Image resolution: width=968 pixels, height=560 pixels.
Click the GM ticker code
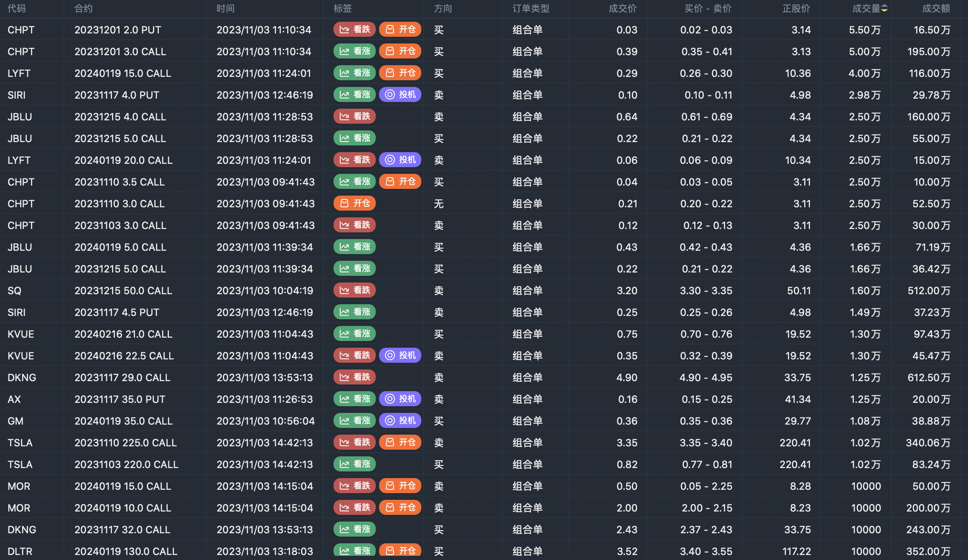[x=15, y=421]
